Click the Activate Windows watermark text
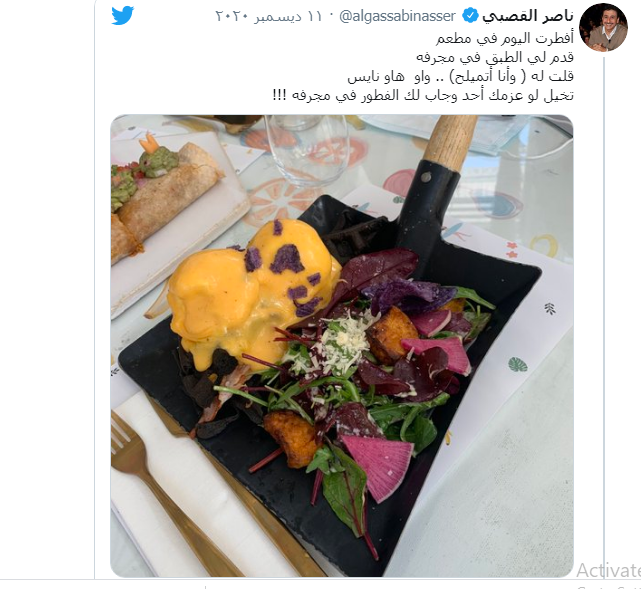This screenshot has width=641, height=589. pyautogui.click(x=608, y=570)
